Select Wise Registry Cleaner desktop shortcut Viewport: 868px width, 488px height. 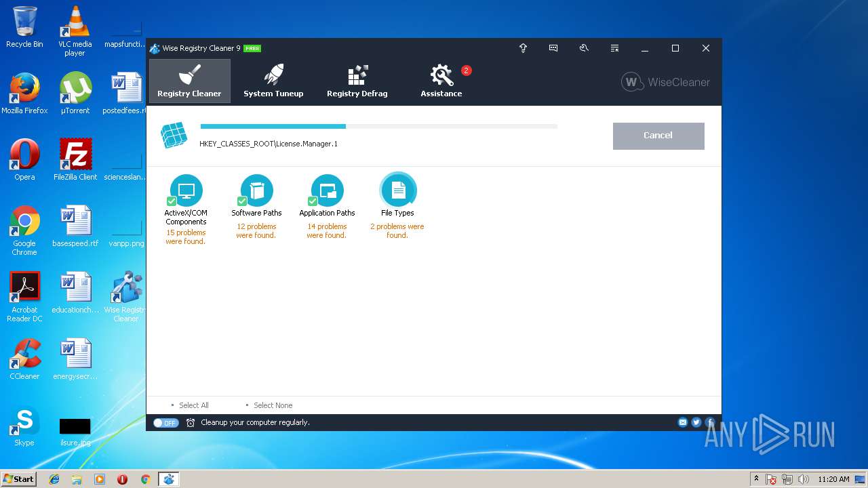click(126, 297)
